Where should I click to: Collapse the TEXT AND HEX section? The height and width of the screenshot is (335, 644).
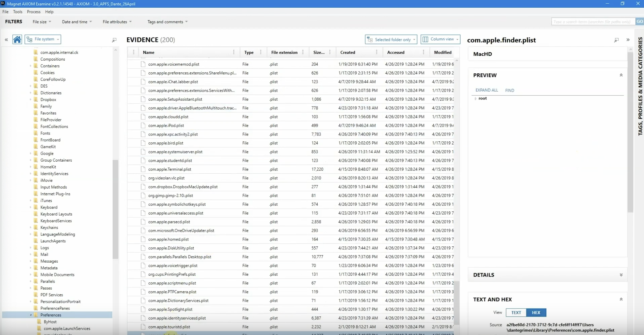pyautogui.click(x=621, y=300)
